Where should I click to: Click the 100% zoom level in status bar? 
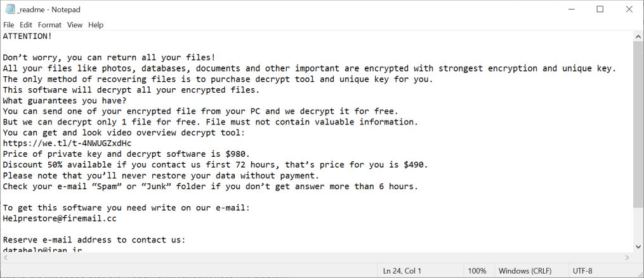(x=476, y=271)
